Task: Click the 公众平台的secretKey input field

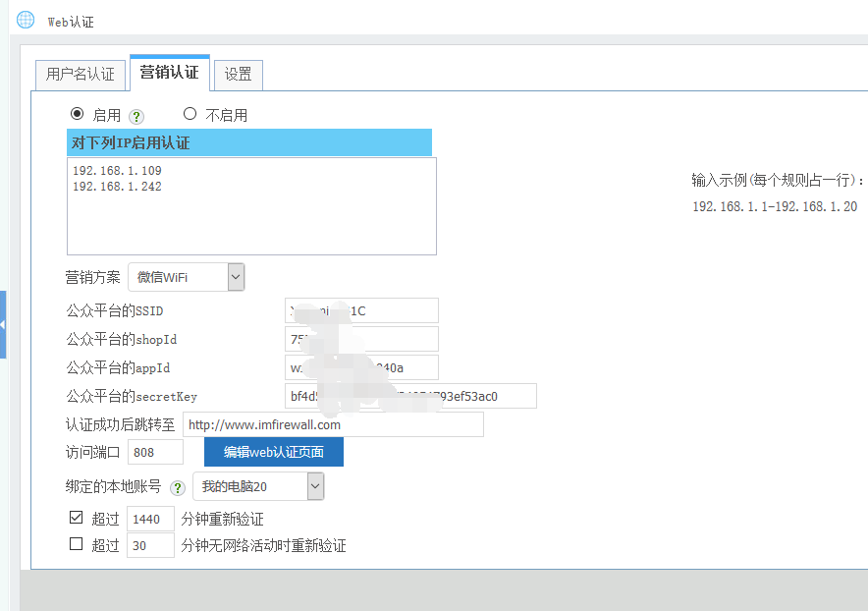Action: 410,396
